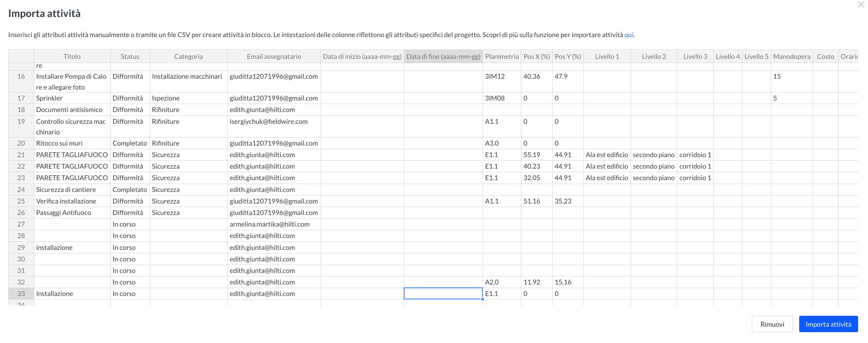Click the '3IM08' planimetria cell
868x343 pixels.
(502, 98)
